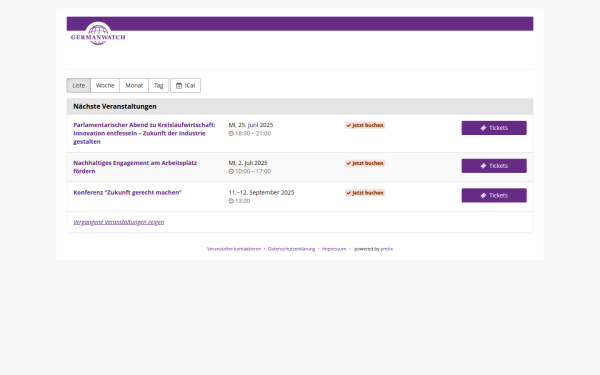The width and height of the screenshot is (600, 375).
Task: Click Tickets button for Parlamentarischer Abend
Action: click(494, 128)
